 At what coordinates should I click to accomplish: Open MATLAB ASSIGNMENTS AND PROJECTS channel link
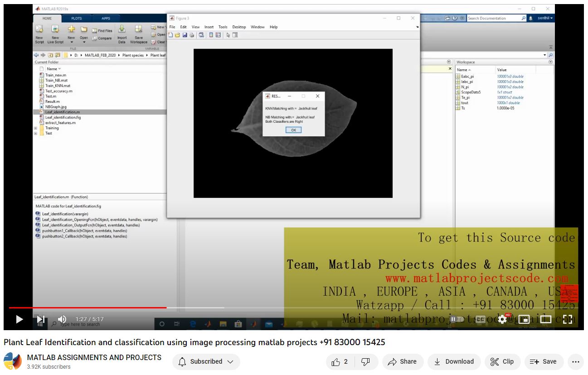pos(94,357)
